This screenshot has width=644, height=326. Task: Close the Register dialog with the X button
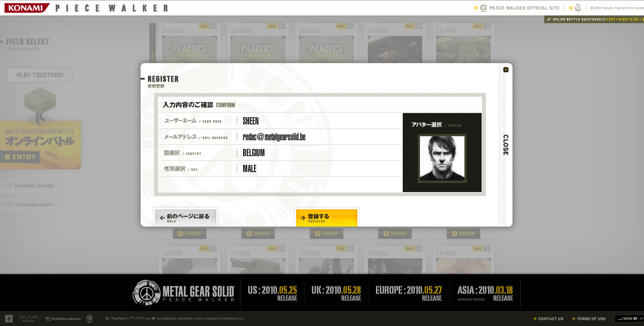point(506,69)
